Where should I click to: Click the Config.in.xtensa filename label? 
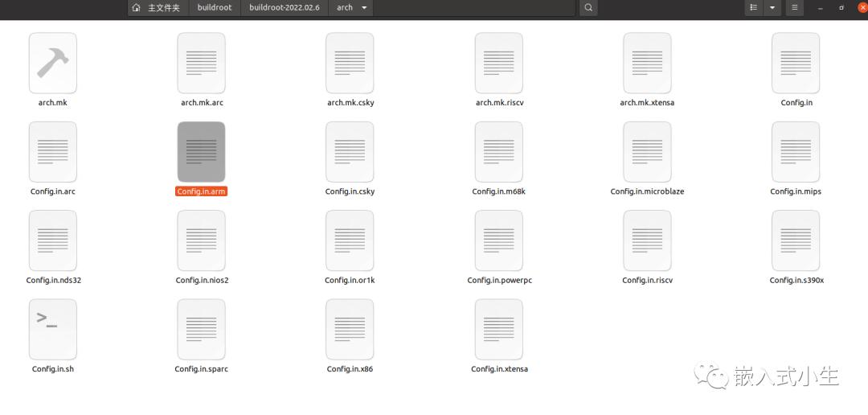[x=499, y=368]
